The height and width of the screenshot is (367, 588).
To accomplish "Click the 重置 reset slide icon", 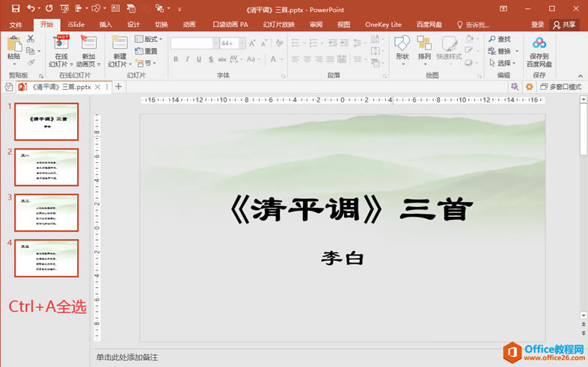I will point(146,51).
